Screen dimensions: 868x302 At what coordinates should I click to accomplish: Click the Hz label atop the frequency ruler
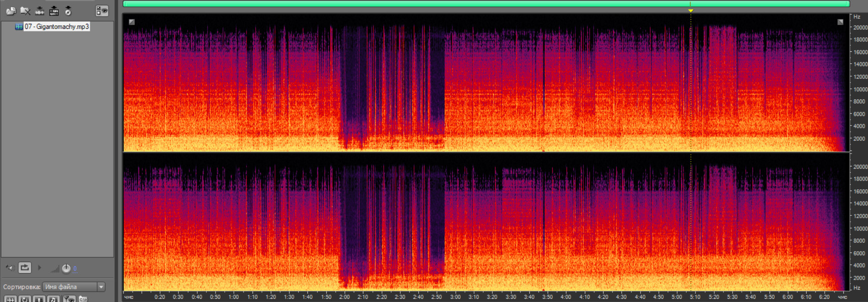(857, 17)
